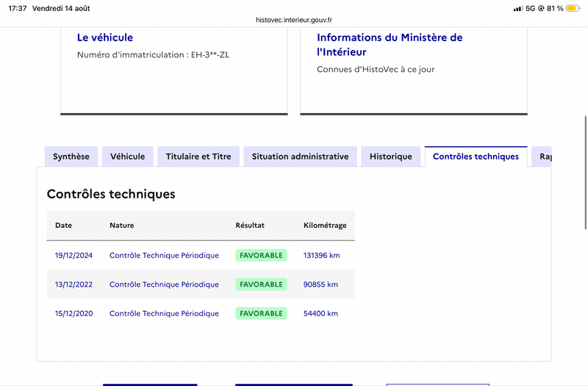Select the Contrôles techniques tab
Viewport: 588px width, 386px height.
[476, 157]
